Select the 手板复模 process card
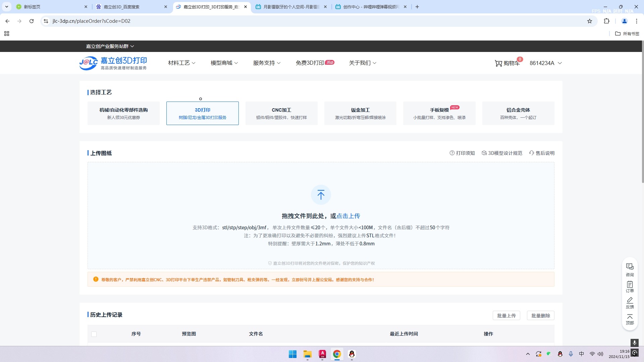This screenshot has height=362, width=644. coord(439,113)
